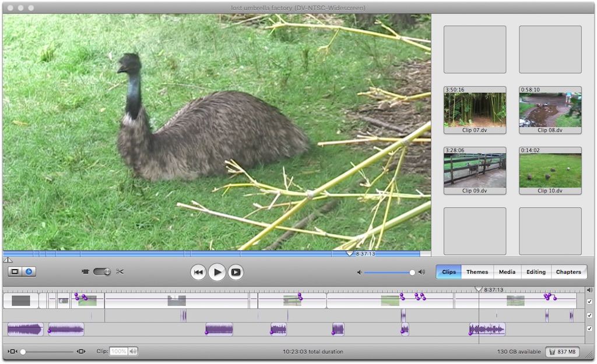Empty the 837 MB trash
This screenshot has width=597, height=364.
[x=563, y=352]
